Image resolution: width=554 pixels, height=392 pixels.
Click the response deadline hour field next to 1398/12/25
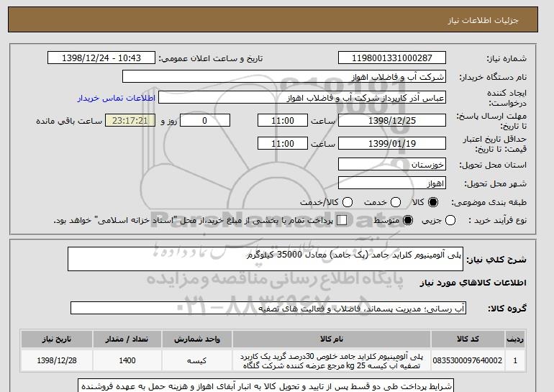(x=283, y=120)
